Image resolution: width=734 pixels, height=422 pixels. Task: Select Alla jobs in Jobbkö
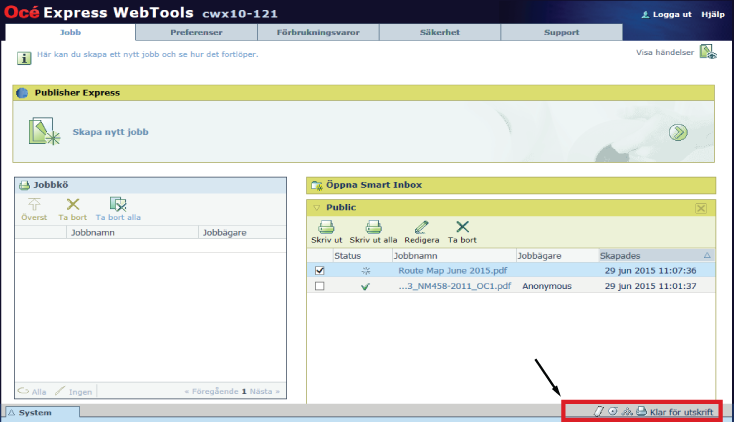[x=32, y=392]
